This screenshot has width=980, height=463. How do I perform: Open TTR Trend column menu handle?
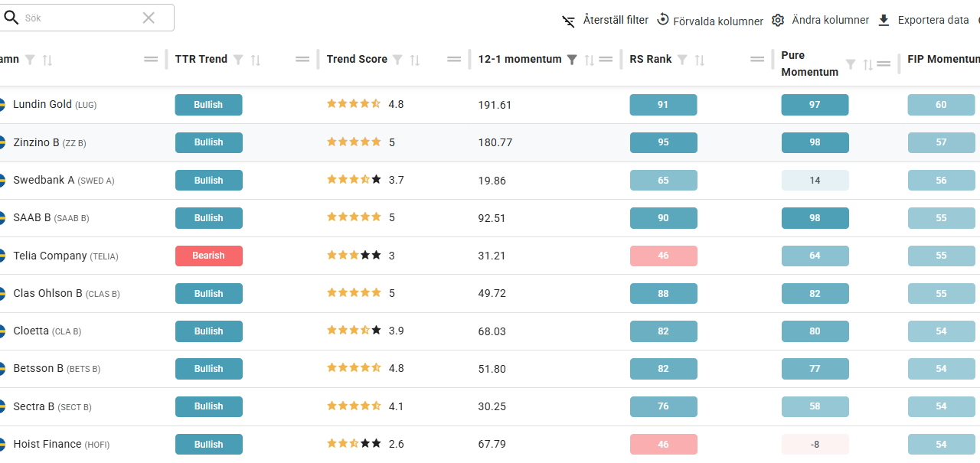click(x=302, y=60)
